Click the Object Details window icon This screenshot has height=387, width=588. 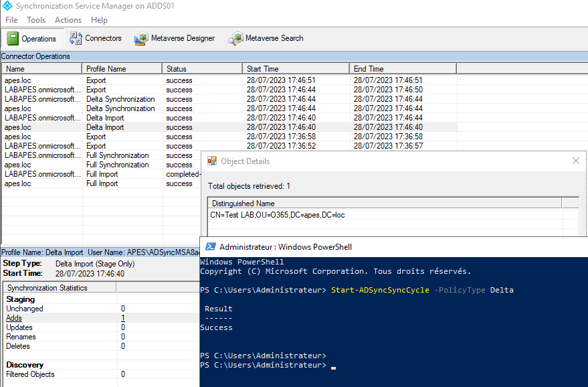[x=212, y=161]
